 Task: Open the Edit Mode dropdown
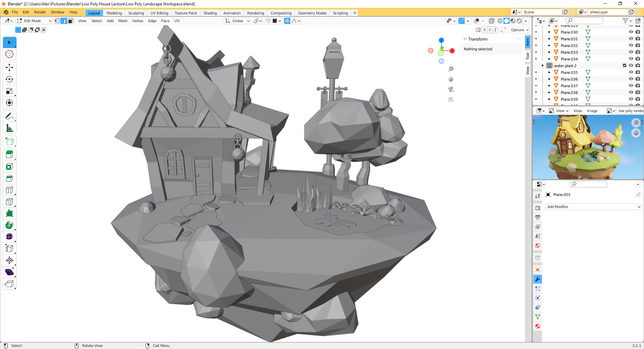pyautogui.click(x=34, y=21)
